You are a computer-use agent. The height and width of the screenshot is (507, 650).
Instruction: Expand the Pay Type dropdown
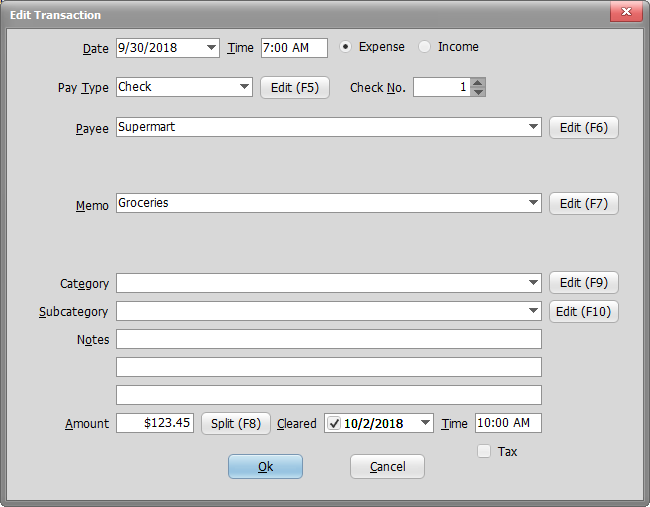click(x=245, y=87)
